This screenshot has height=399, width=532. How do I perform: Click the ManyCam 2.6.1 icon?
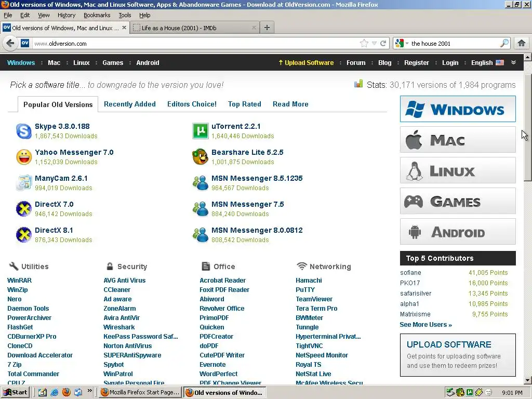point(24,183)
